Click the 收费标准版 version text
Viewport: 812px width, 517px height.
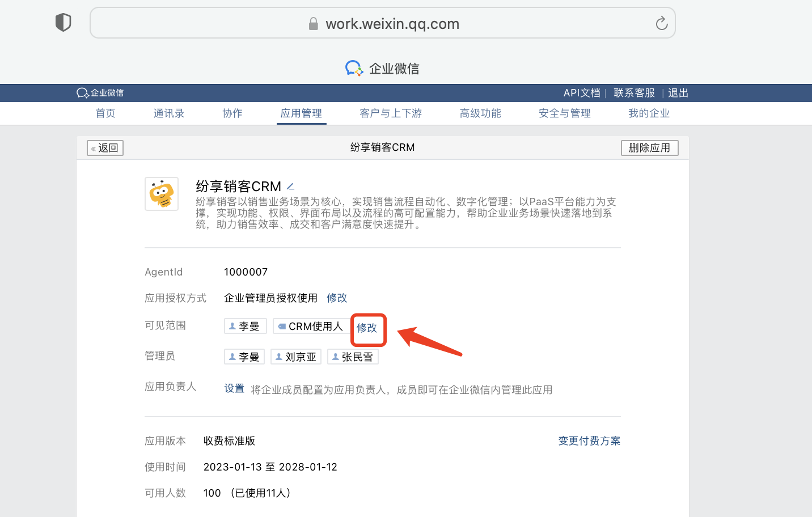click(230, 440)
